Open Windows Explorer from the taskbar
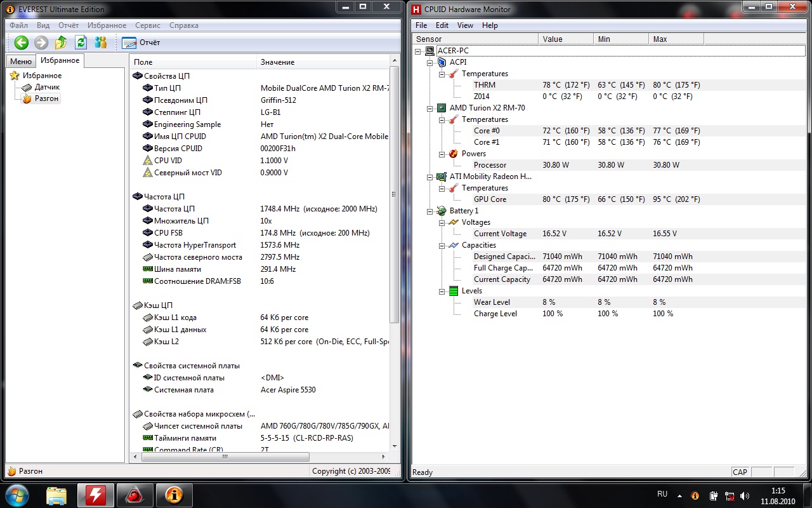Viewport: 812px width, 508px height. (x=56, y=494)
